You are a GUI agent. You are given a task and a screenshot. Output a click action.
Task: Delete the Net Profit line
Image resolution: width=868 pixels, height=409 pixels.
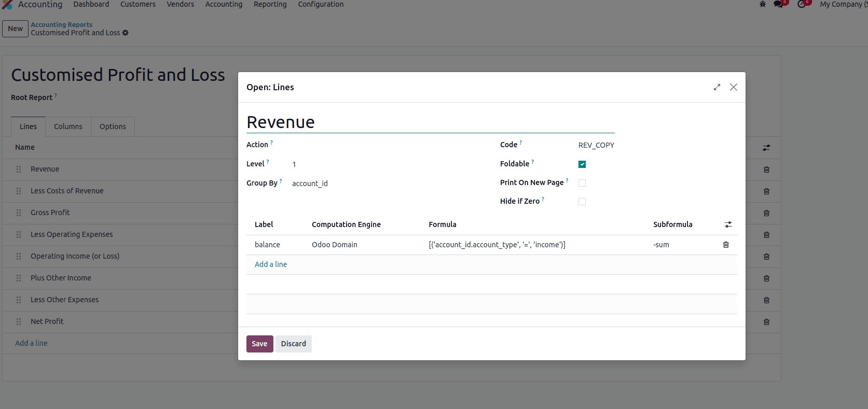[766, 322]
